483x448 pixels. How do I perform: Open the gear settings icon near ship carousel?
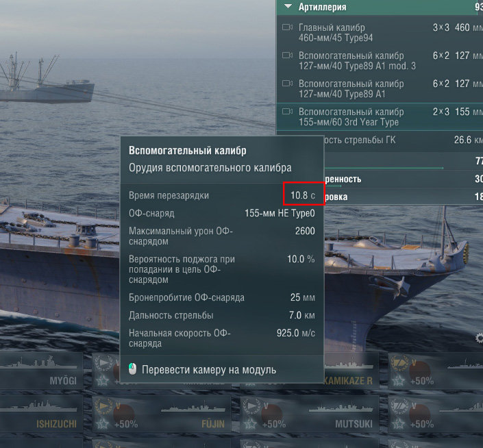[x=479, y=338]
